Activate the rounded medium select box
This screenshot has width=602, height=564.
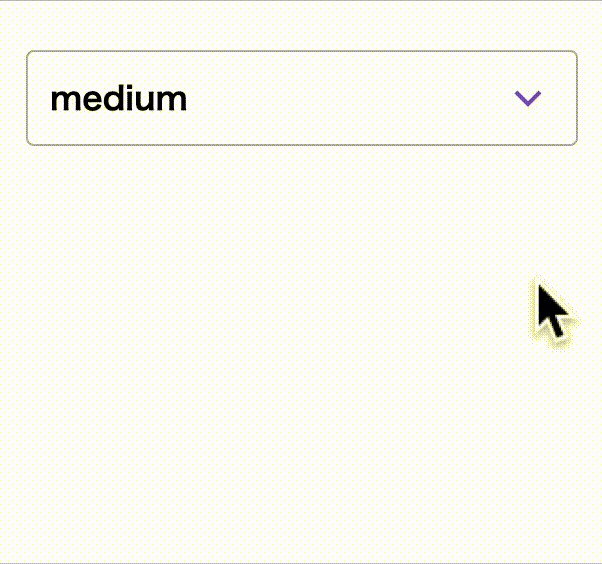(x=301, y=98)
